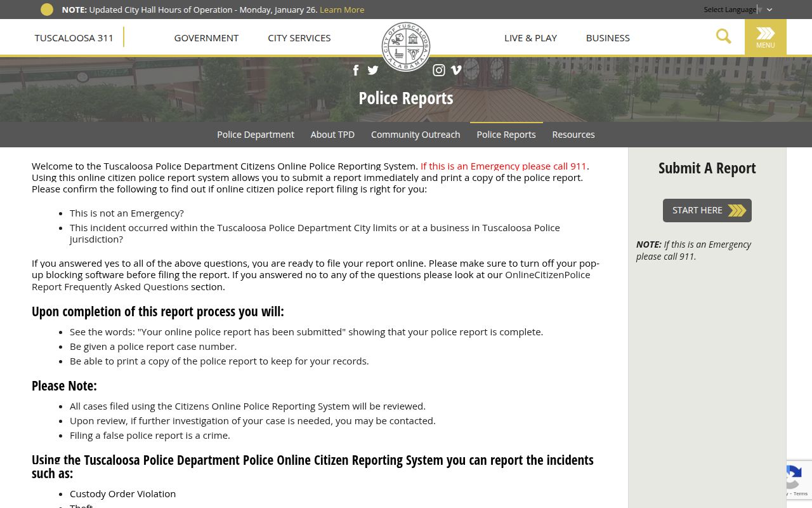The width and height of the screenshot is (812, 508).
Task: Click the 'Police Reports' page title
Action: coord(406,98)
